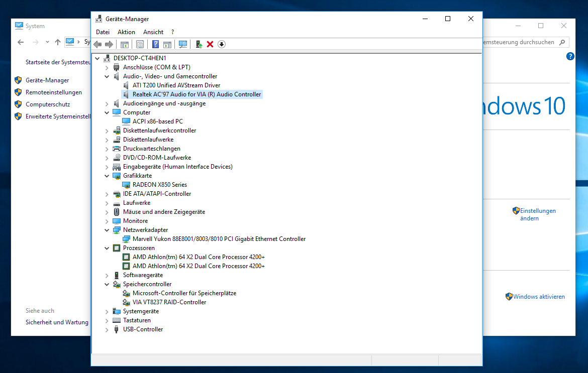
Task: Click the DVD/CD-ROM-Laufwerke disc icon
Action: [117, 158]
